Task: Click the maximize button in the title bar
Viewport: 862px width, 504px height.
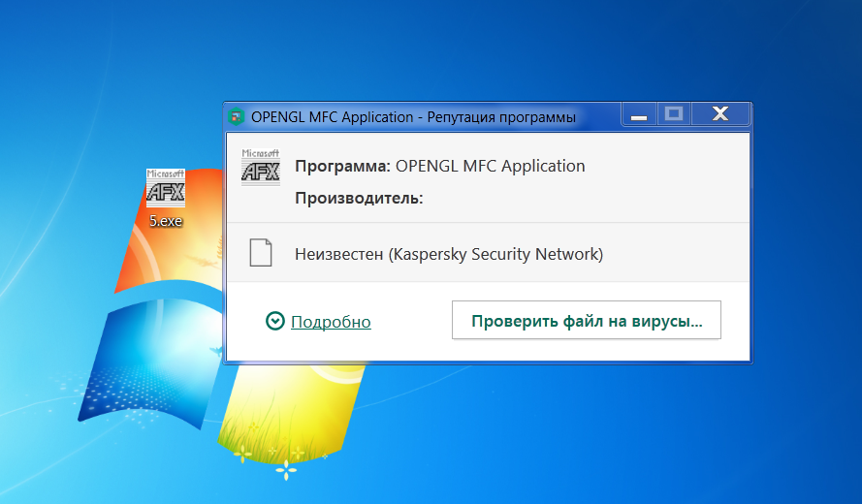Action: (x=673, y=114)
